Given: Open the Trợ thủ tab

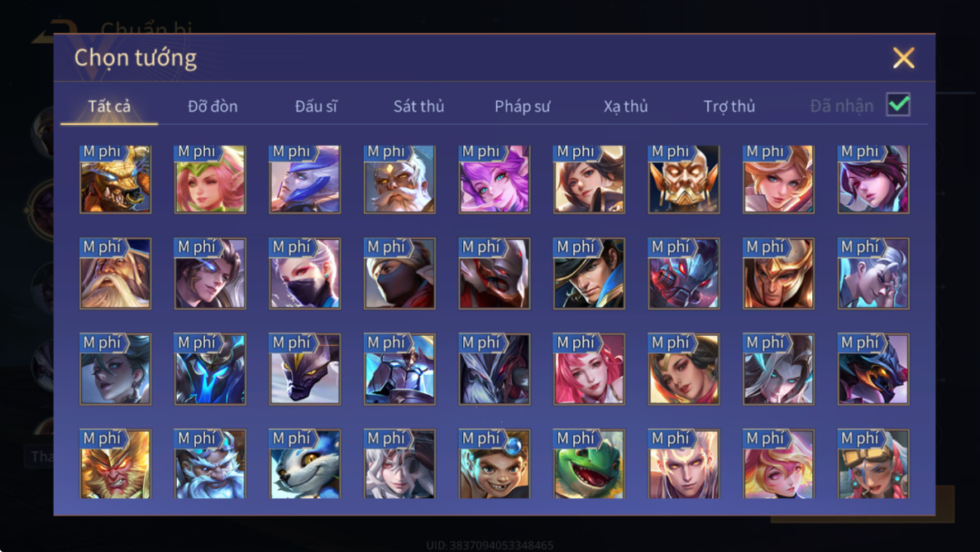Looking at the screenshot, I should (x=729, y=106).
